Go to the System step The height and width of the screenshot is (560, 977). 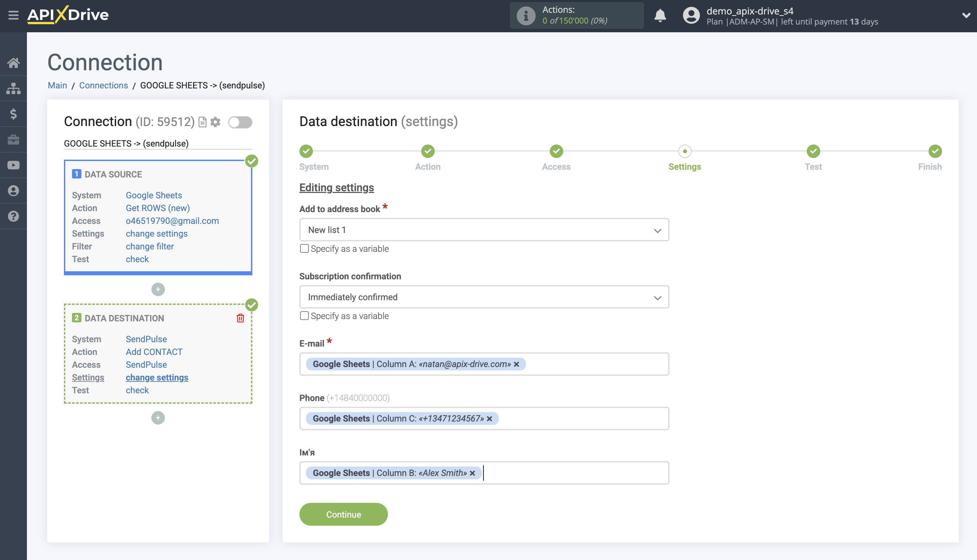tap(306, 151)
